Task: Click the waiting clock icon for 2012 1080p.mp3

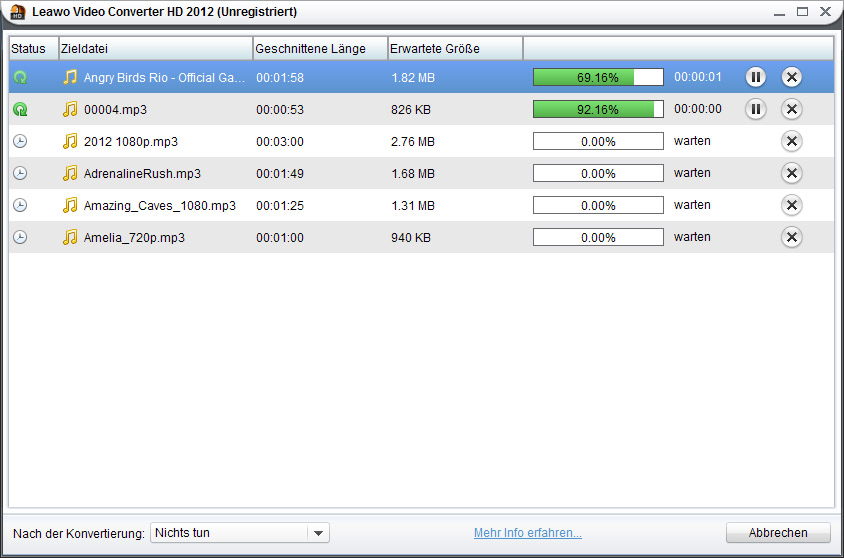Action: click(20, 142)
